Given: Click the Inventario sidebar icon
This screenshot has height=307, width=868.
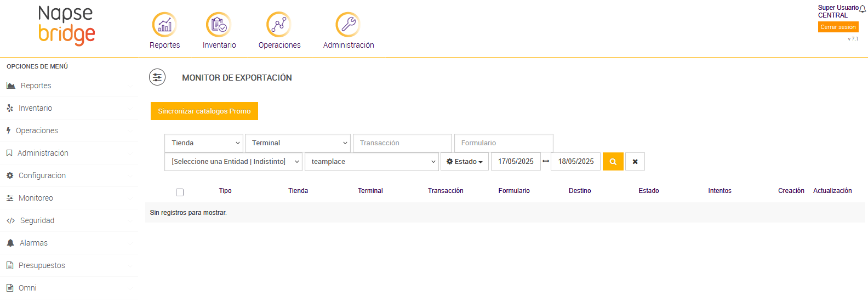Looking at the screenshot, I should click(10, 108).
